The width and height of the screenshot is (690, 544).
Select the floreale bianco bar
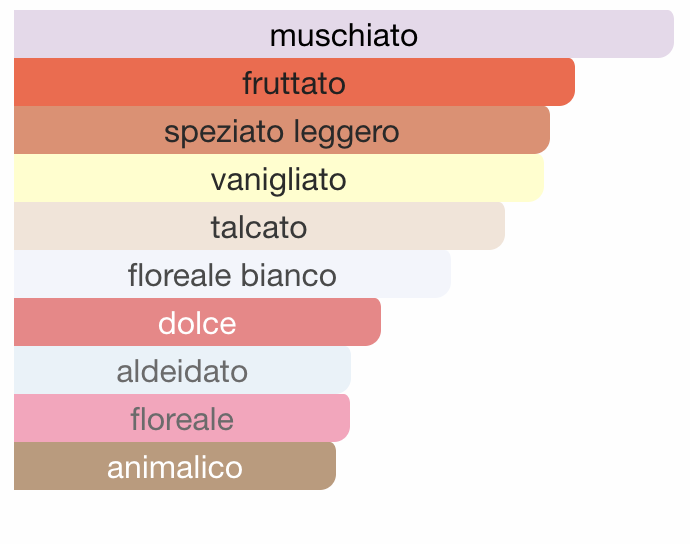pos(232,274)
